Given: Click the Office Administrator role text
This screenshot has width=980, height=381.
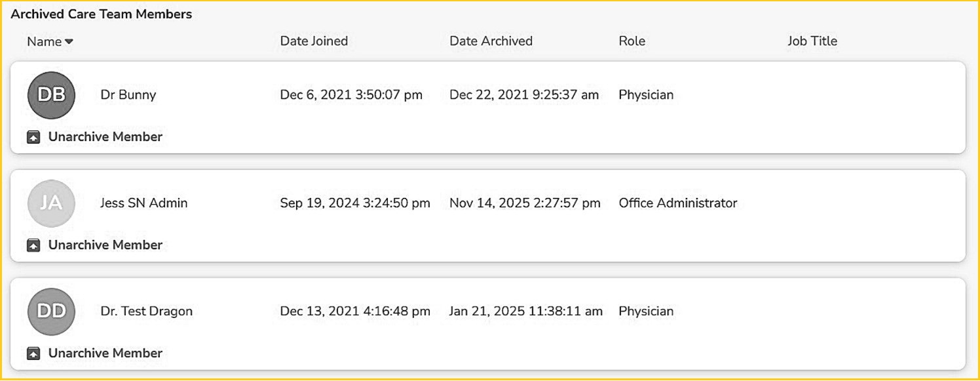Looking at the screenshot, I should [x=677, y=203].
